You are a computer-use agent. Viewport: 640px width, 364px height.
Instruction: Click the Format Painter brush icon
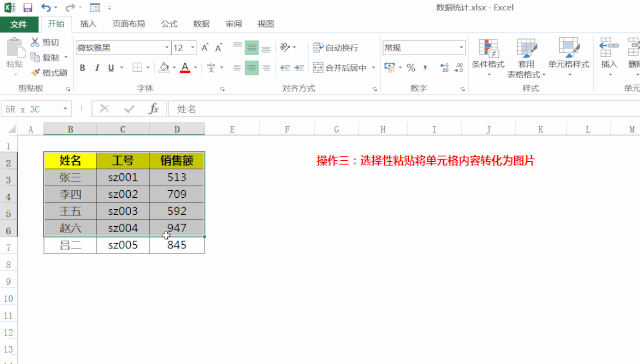click(36, 73)
